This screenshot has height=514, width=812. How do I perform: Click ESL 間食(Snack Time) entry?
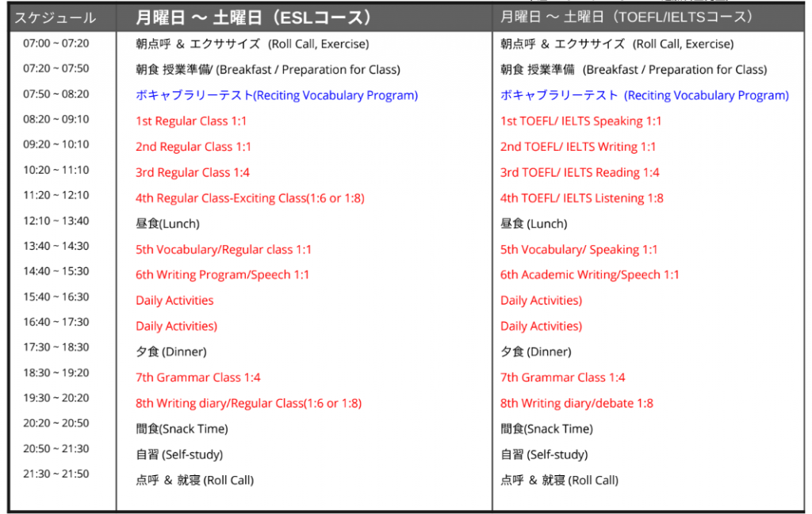pos(182,429)
